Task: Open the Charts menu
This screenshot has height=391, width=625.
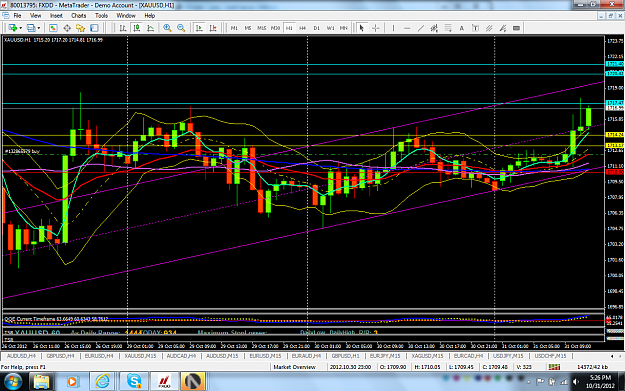Action: click(79, 16)
